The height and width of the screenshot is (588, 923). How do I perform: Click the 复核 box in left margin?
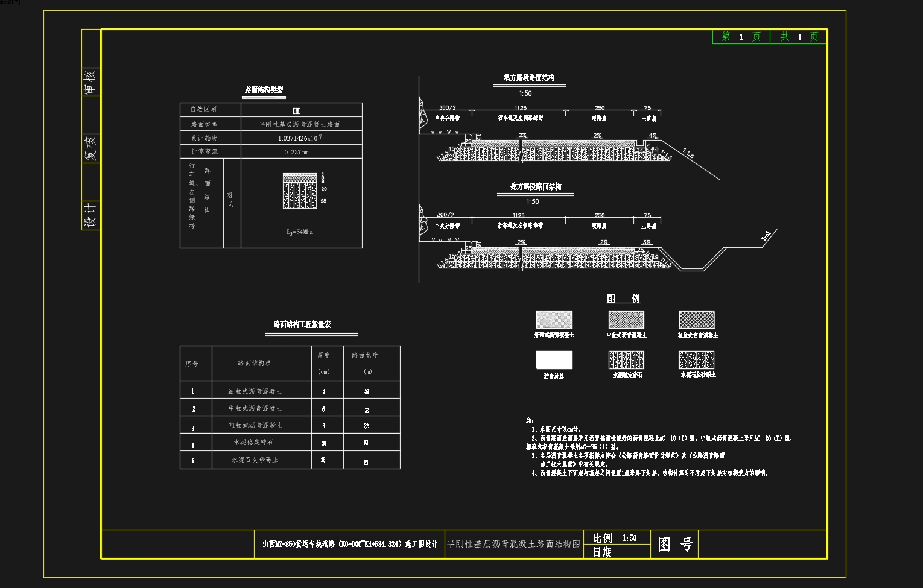90,149
